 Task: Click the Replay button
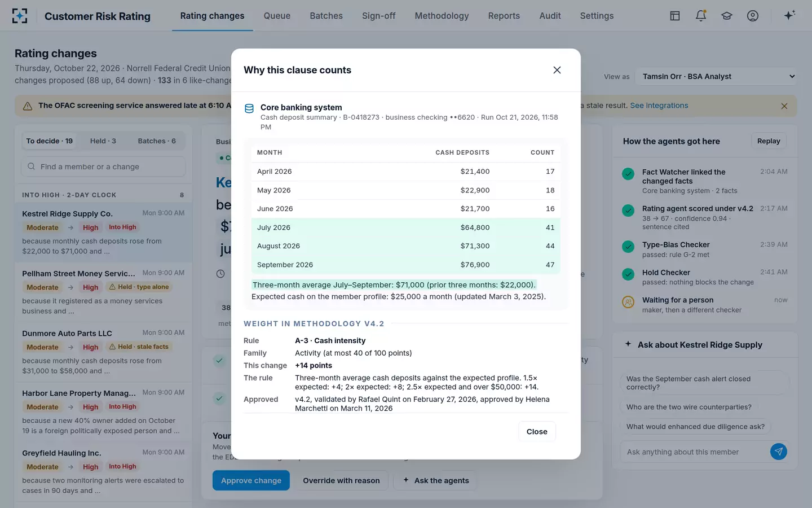769,141
